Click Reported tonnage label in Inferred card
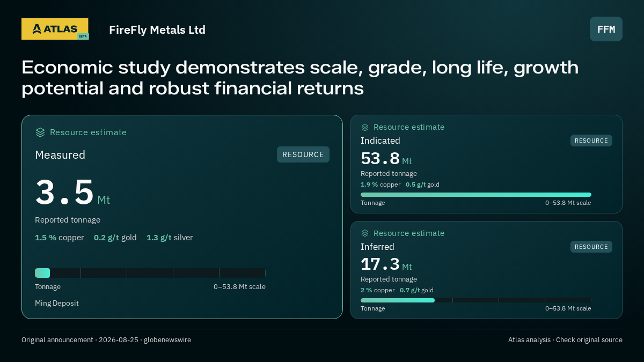 [x=389, y=279]
